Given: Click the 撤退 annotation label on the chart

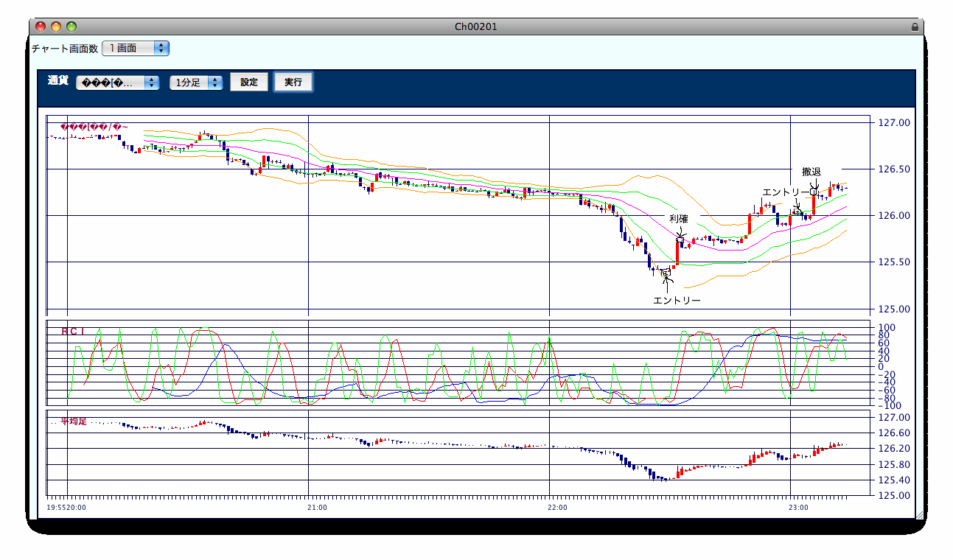Looking at the screenshot, I should (x=811, y=172).
